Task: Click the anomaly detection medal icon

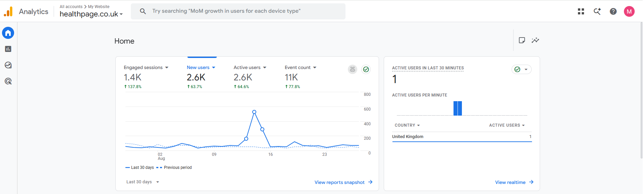Action: click(353, 69)
